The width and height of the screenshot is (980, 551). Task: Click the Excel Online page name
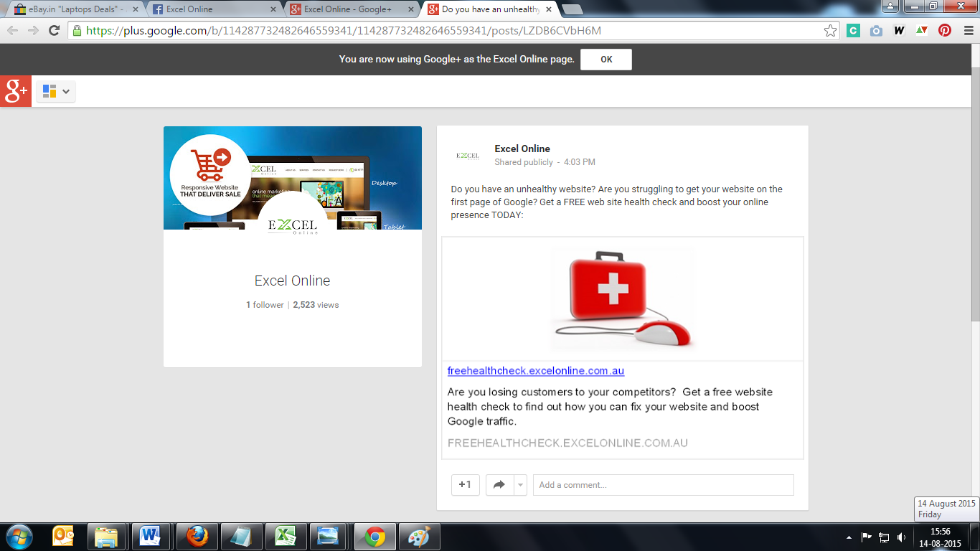click(x=293, y=281)
